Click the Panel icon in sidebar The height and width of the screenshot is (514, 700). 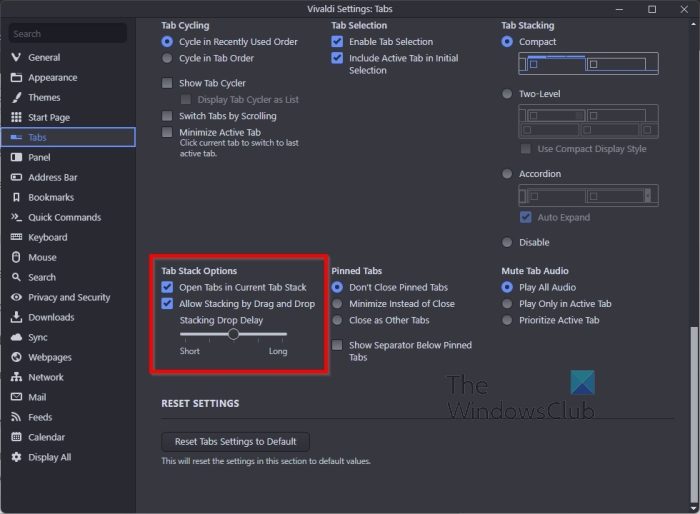tap(16, 157)
